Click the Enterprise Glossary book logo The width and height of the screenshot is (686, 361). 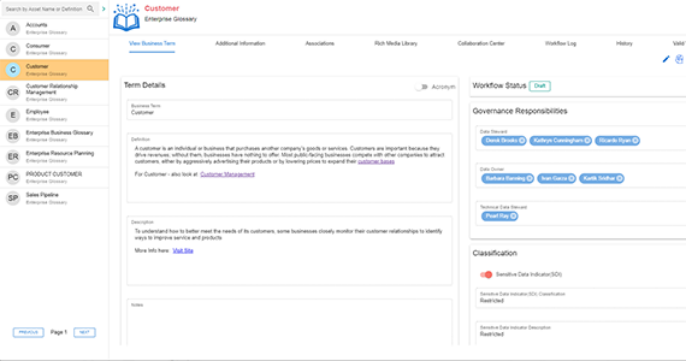coord(126,18)
